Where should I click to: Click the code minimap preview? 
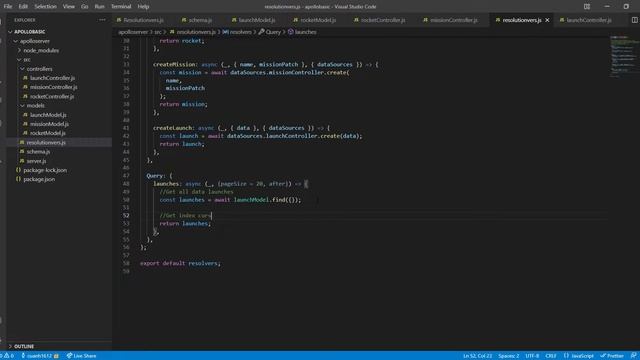pos(623,56)
